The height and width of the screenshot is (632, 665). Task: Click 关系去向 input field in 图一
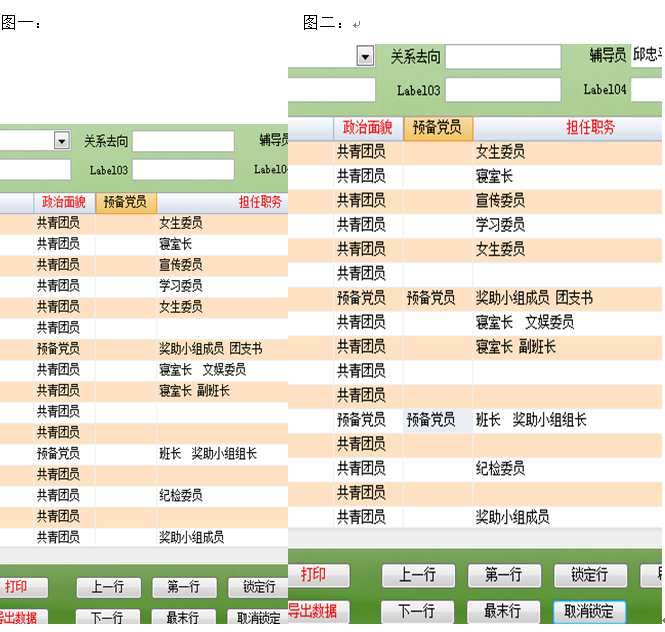[183, 141]
